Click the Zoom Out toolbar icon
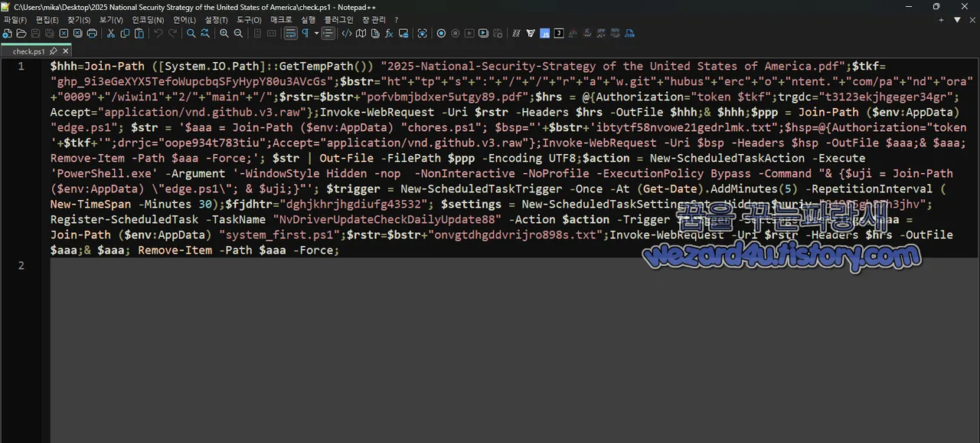Viewport: 980px width, 443px height. pos(238,34)
